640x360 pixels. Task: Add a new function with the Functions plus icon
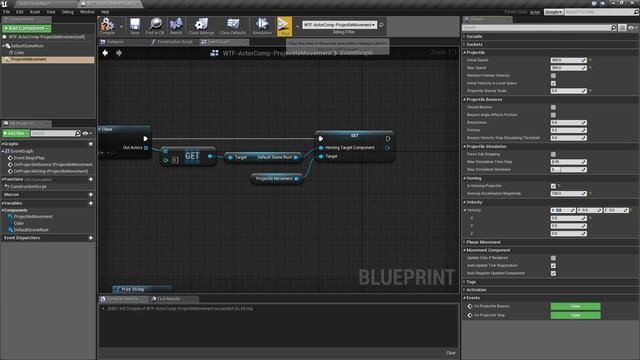[91, 179]
